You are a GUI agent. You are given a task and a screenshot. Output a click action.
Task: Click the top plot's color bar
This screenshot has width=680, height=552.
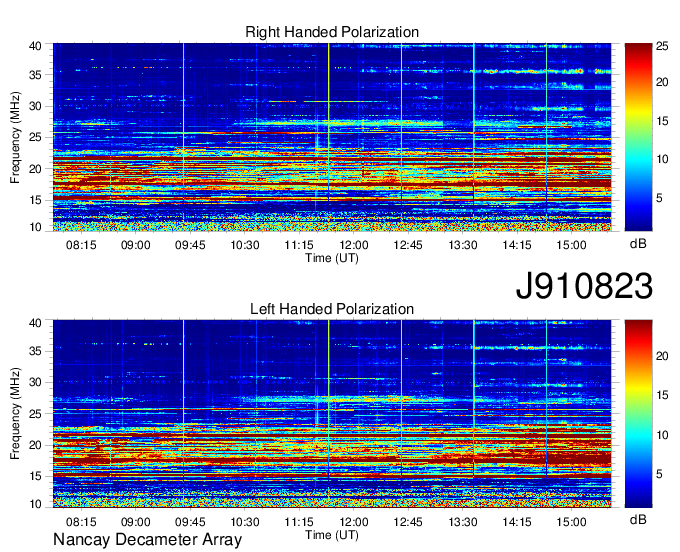(x=638, y=137)
